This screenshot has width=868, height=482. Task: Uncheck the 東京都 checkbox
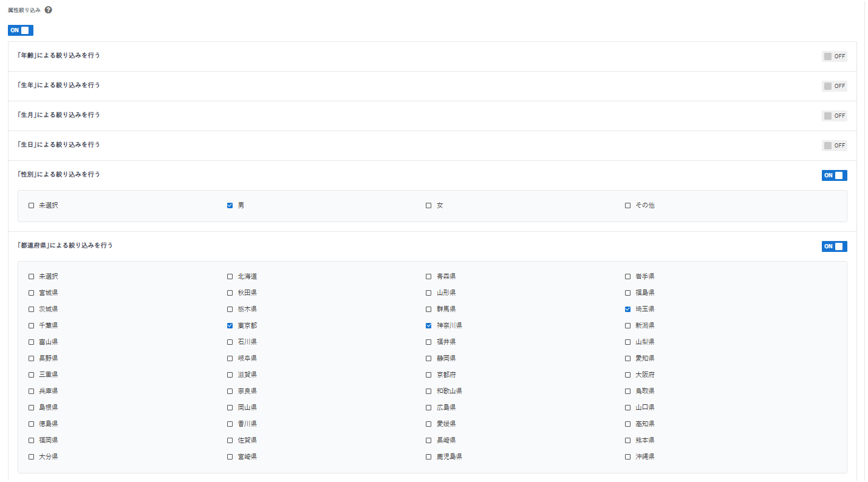(230, 326)
